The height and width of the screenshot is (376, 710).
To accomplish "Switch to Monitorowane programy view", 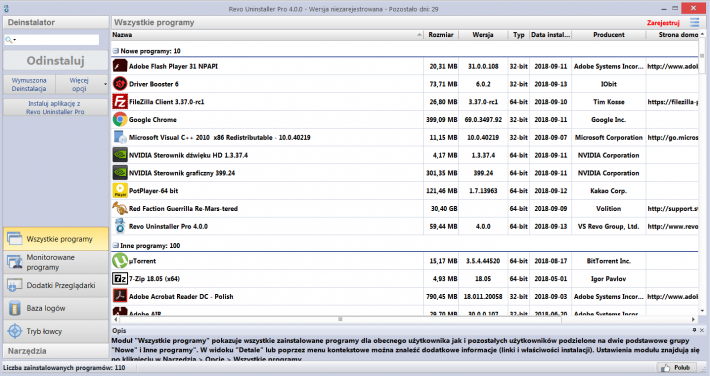I will [x=56, y=262].
